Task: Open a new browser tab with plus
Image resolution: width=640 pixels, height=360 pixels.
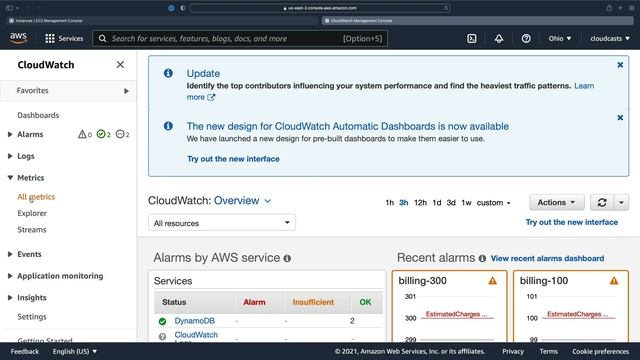Action: click(x=620, y=8)
